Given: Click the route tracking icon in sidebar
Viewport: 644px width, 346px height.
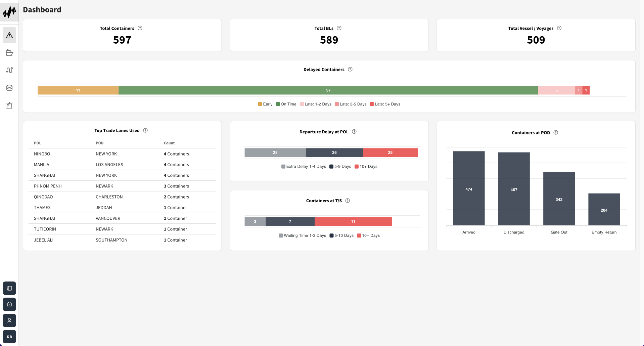Looking at the screenshot, I should [x=9, y=70].
